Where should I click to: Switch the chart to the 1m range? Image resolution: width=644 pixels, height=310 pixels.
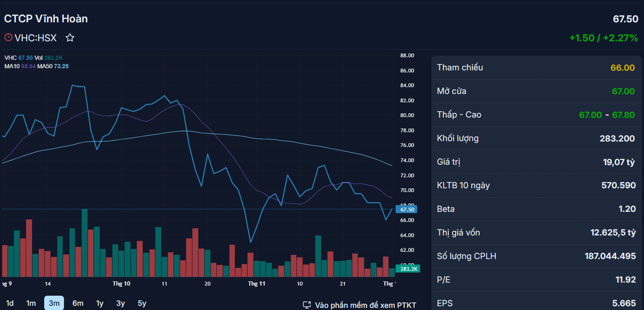pos(31,303)
